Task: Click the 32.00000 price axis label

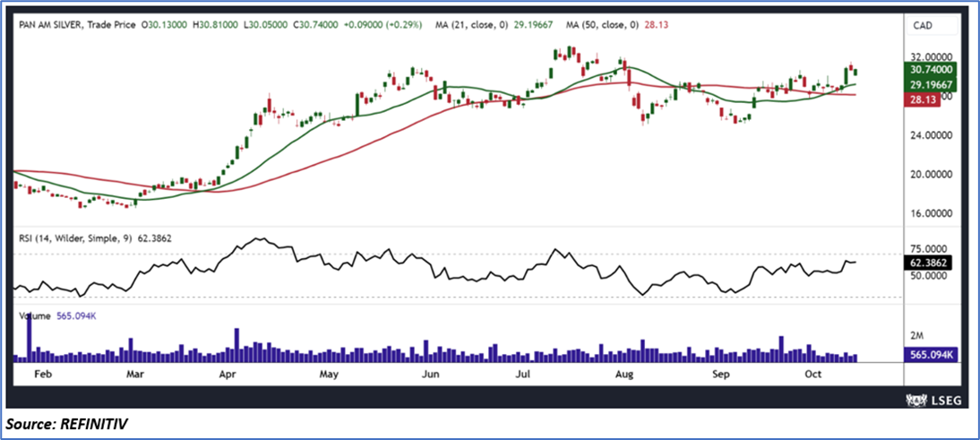Action: (x=930, y=56)
